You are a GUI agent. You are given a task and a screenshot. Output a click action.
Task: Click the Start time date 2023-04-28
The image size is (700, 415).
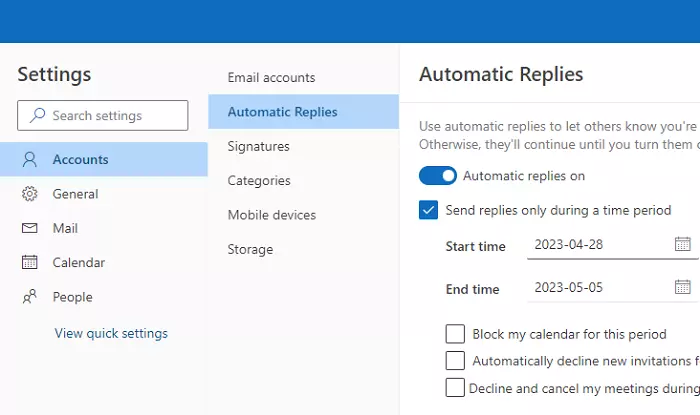coord(569,245)
